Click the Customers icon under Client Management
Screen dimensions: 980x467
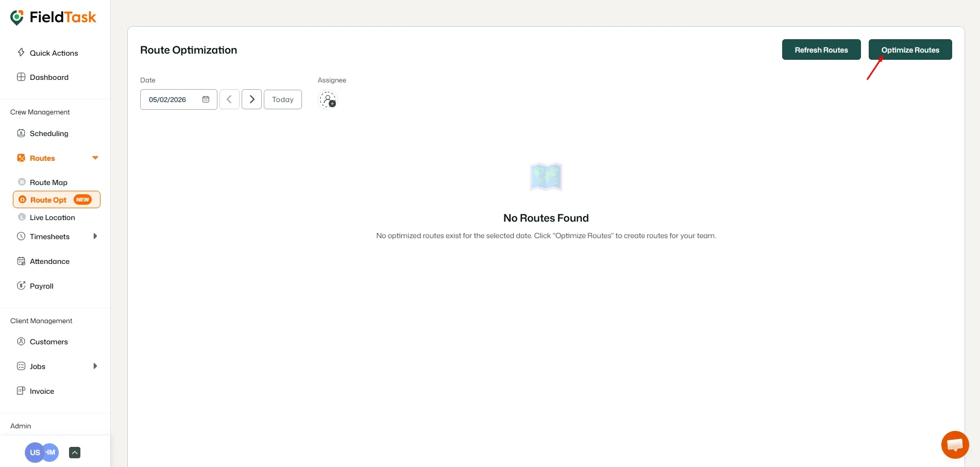[21, 341]
